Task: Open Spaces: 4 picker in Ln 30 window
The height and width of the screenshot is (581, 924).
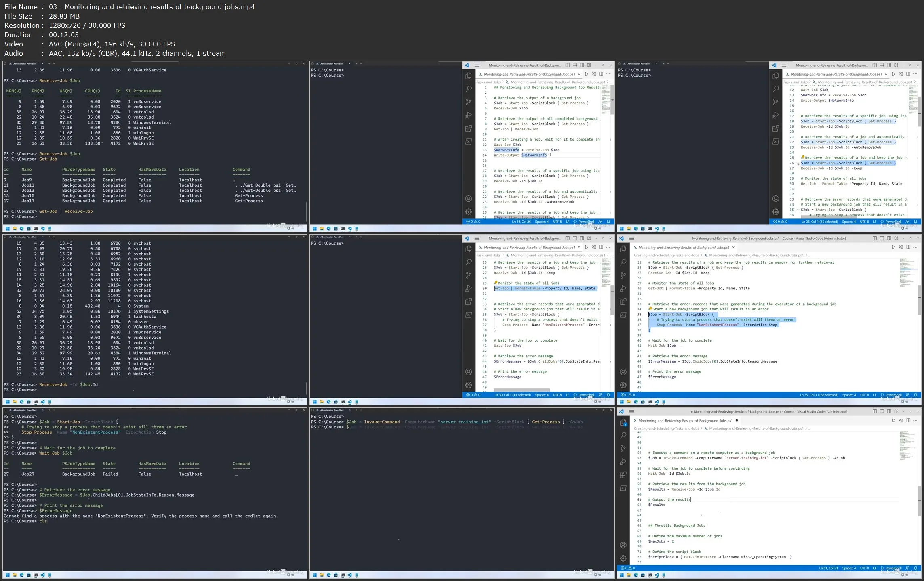Action: [542, 395]
